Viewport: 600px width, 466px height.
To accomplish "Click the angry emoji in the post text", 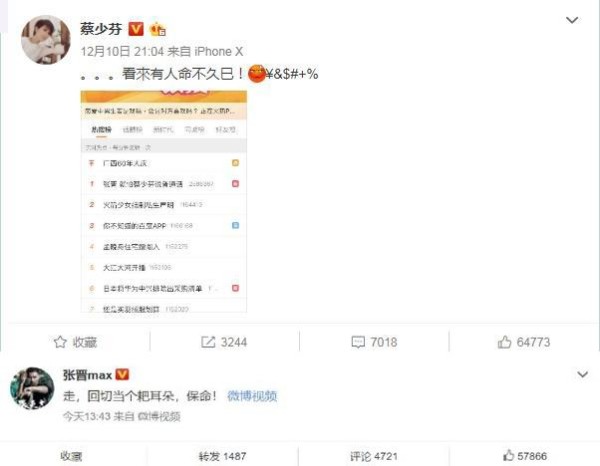I will click(x=257, y=73).
